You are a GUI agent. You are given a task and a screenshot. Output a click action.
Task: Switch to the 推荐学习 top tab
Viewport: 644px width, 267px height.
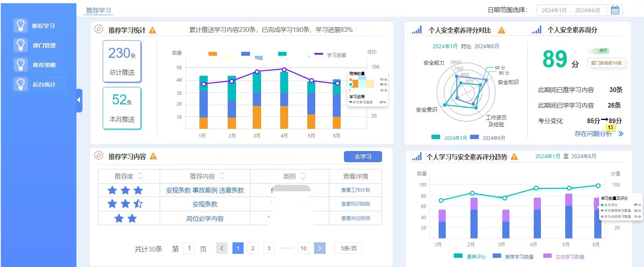pyautogui.click(x=98, y=10)
